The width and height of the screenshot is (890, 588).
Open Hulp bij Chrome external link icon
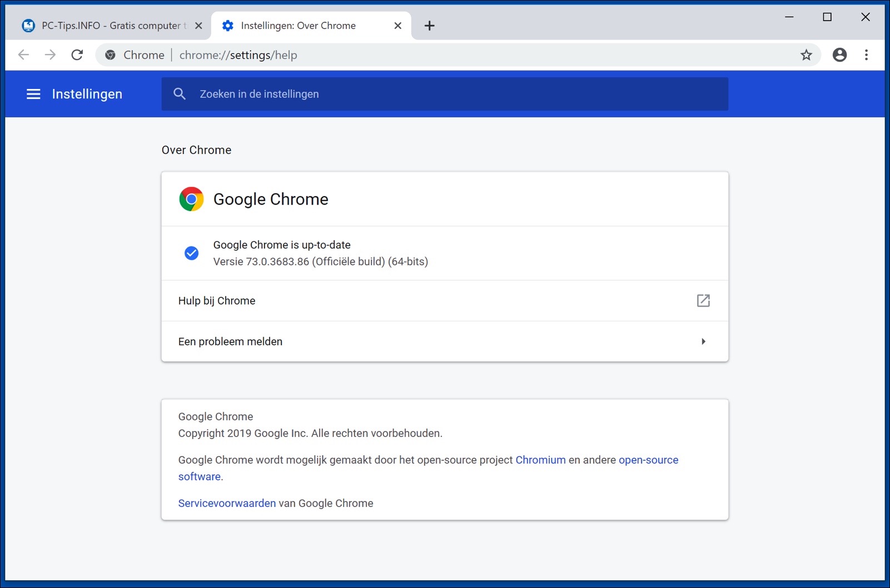tap(703, 301)
